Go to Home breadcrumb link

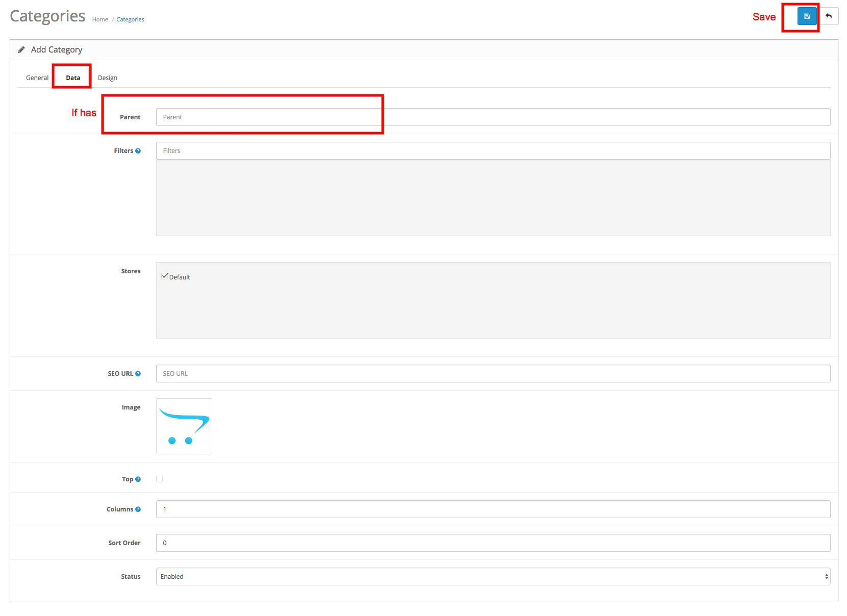(x=100, y=20)
